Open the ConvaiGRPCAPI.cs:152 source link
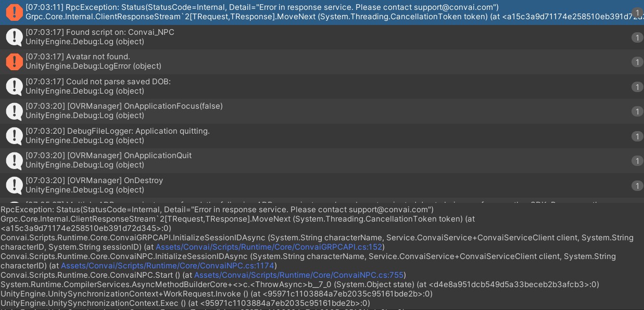Screen dimensions: 644x310 [x=269, y=247]
